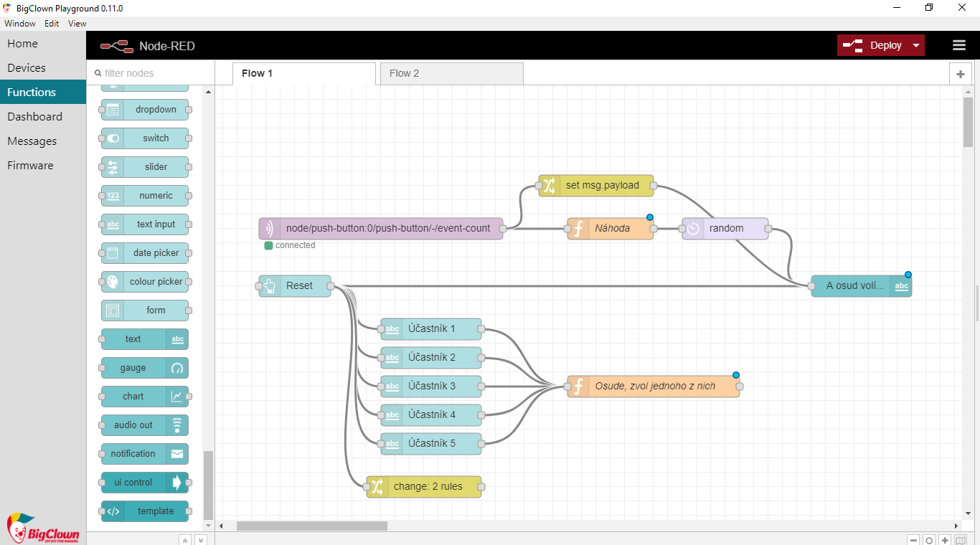Select the text node in palette
Screen dimensions: 980x545
tap(145, 339)
